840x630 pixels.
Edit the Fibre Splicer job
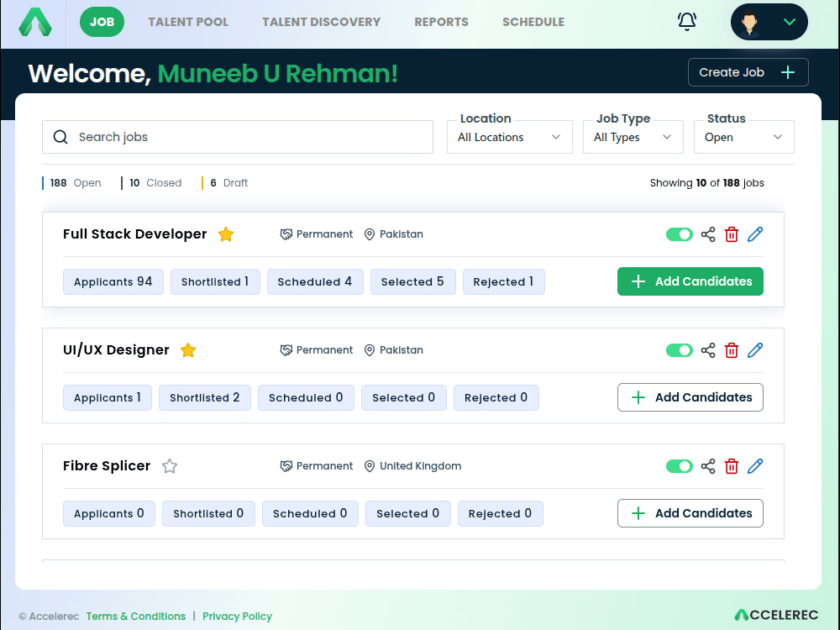click(755, 466)
